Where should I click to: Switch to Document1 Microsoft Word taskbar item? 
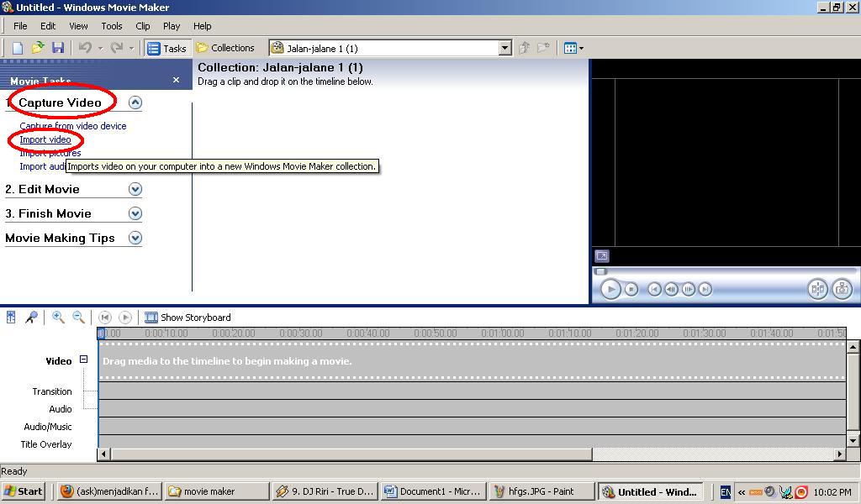pos(433,491)
